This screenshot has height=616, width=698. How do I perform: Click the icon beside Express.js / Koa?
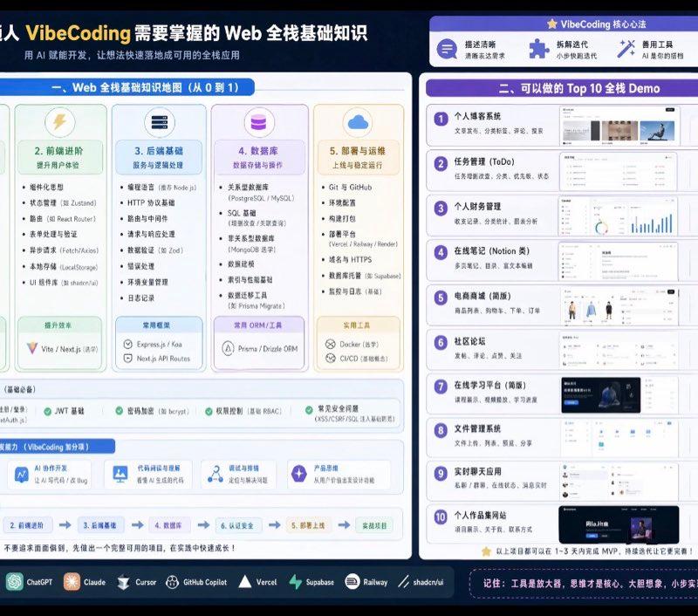[x=127, y=344]
